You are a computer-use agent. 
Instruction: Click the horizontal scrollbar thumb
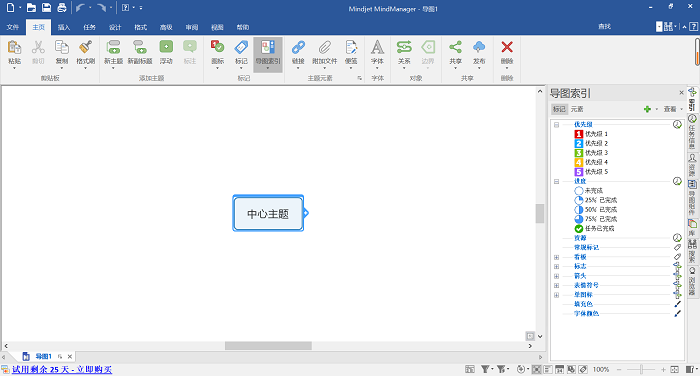pos(268,346)
